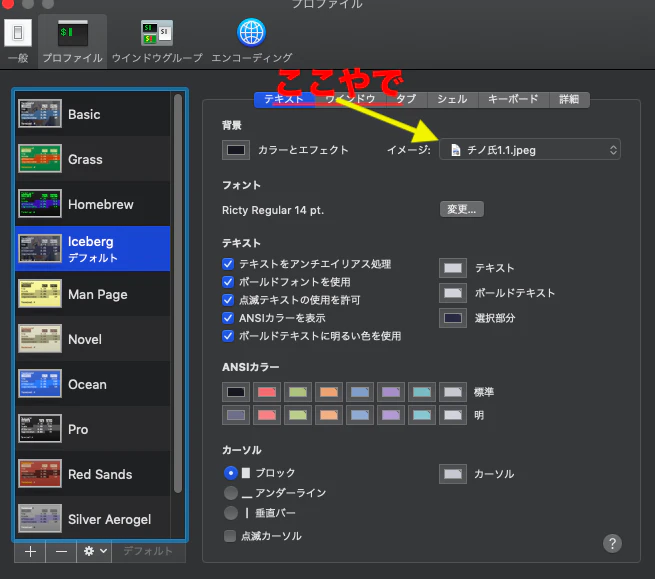Viewport: 655px width, 579px height.
Task: Select the Ocean profile
Action: pyautogui.click(x=93, y=384)
